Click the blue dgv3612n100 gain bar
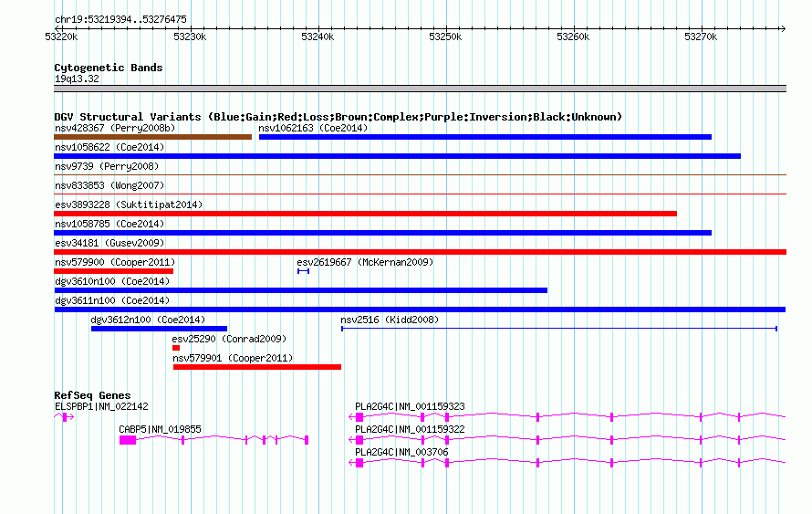The image size is (812, 514). tap(159, 329)
